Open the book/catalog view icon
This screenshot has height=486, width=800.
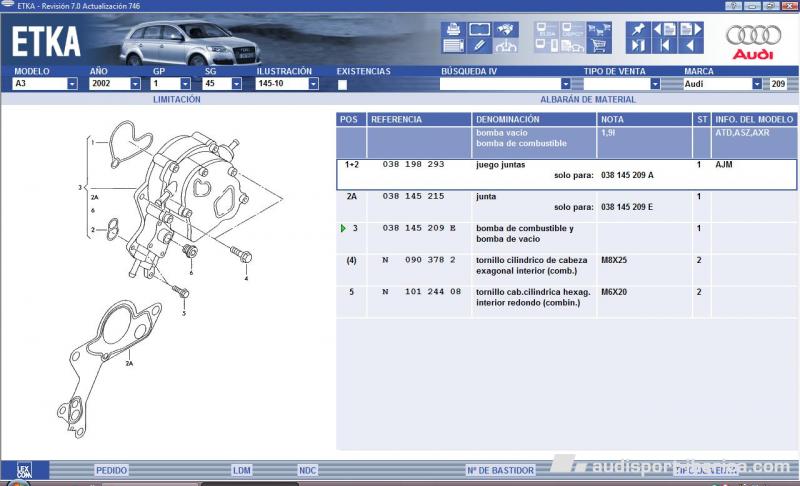(x=480, y=29)
